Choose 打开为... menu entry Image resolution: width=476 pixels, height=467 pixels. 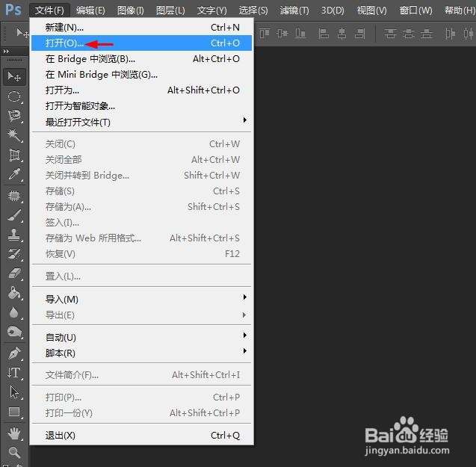tap(141, 90)
